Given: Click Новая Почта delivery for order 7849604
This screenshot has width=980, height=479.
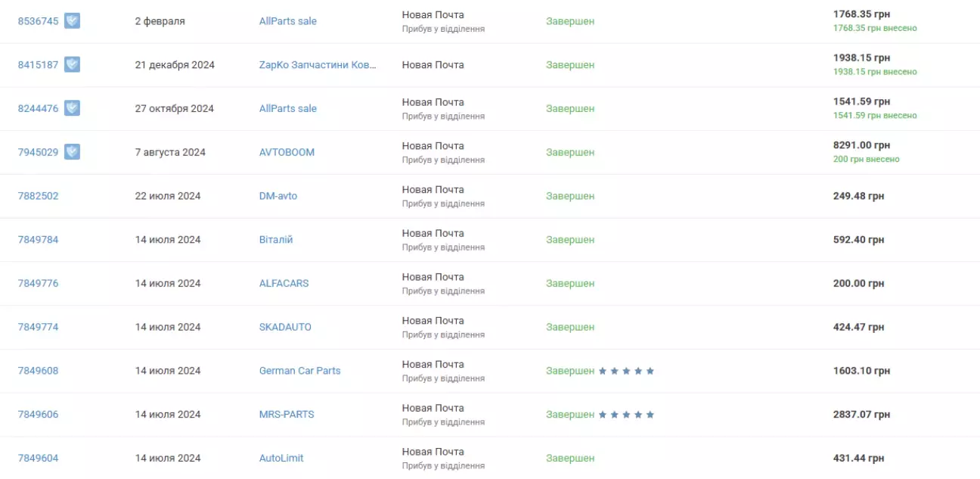Looking at the screenshot, I should [433, 452].
